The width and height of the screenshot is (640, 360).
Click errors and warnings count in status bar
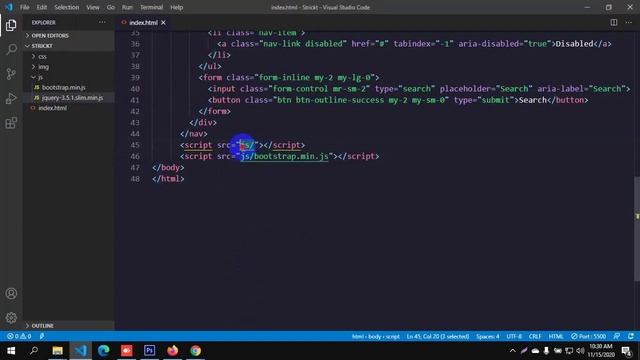click(19, 336)
